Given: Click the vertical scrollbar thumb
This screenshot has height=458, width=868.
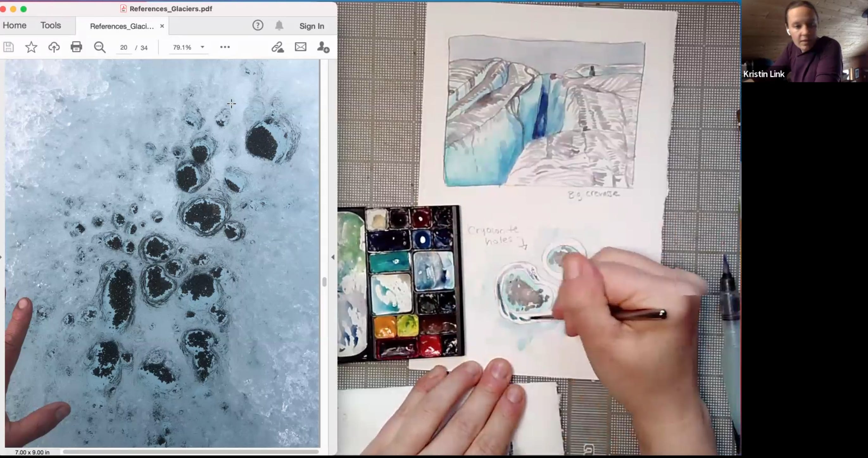Looking at the screenshot, I should click(x=324, y=282).
